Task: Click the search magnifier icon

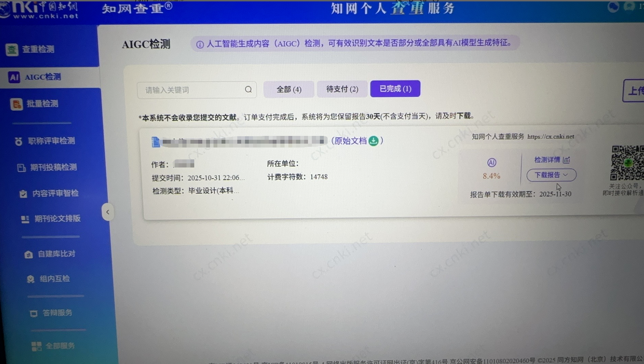Action: tap(248, 90)
